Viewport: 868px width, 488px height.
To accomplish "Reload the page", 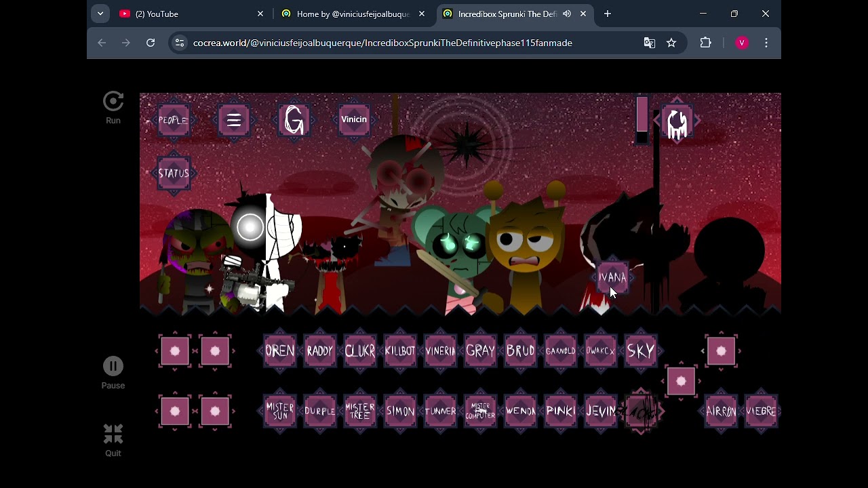I will 151,43.
